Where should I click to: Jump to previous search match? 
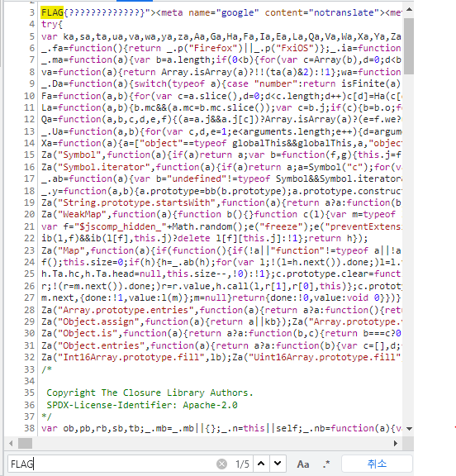click(x=261, y=464)
